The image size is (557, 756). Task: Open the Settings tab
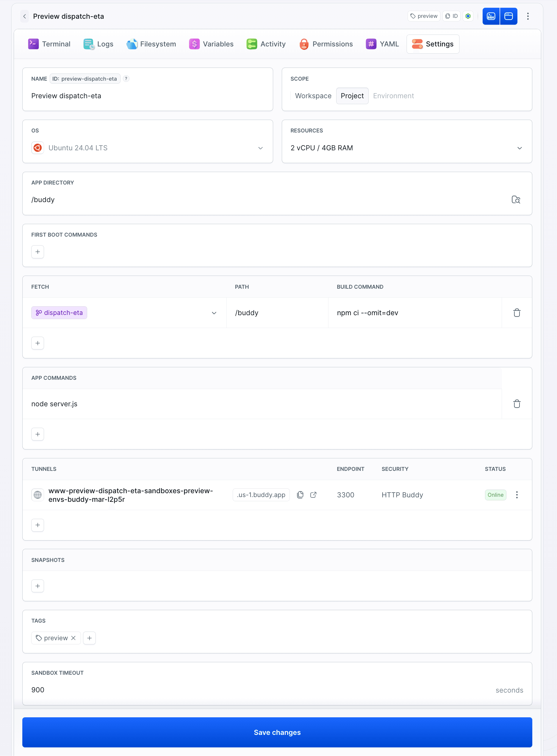433,44
